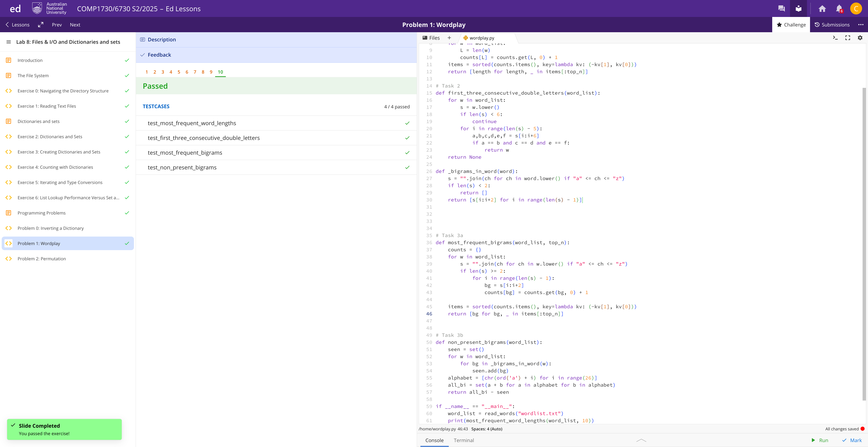This screenshot has width=868, height=447.
Task: Click the TESTCASES heading
Action: click(x=156, y=106)
